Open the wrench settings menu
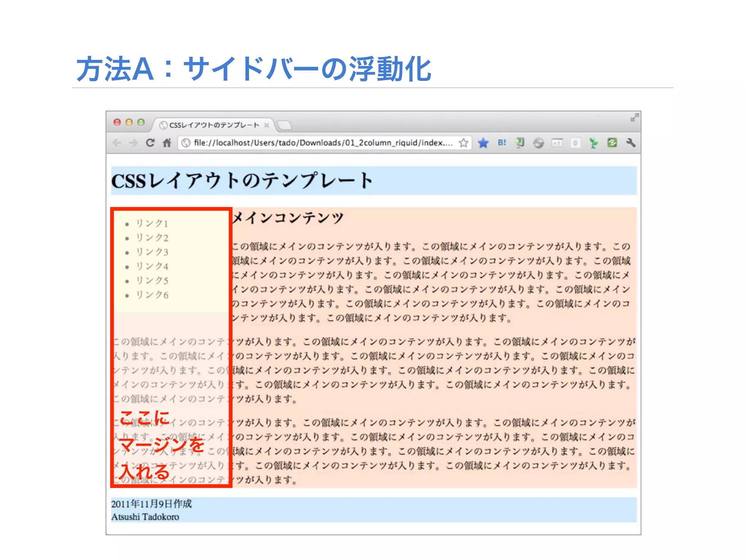Image resolution: width=747 pixels, height=560 pixels. [631, 143]
